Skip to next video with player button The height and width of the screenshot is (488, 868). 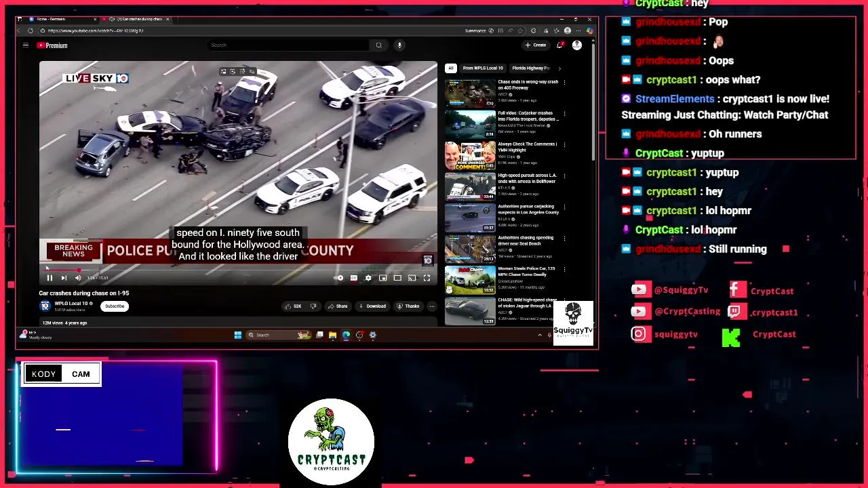pos(64,278)
